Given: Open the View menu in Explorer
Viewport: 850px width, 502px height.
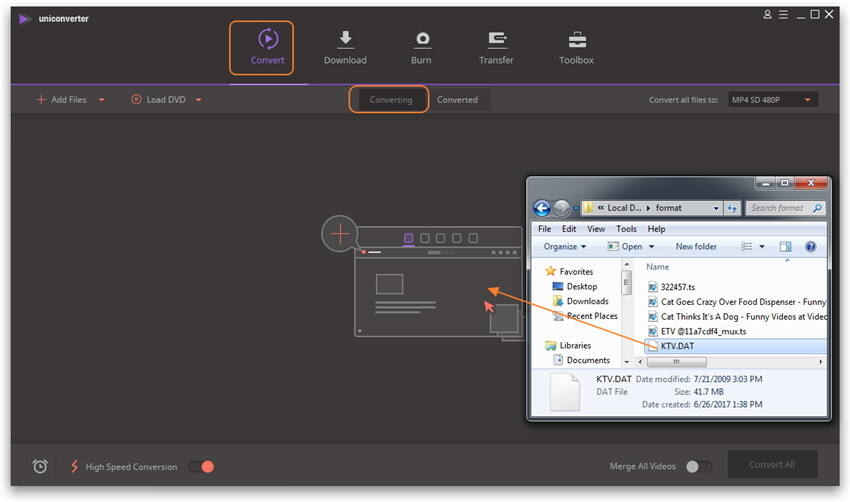Looking at the screenshot, I should (596, 229).
